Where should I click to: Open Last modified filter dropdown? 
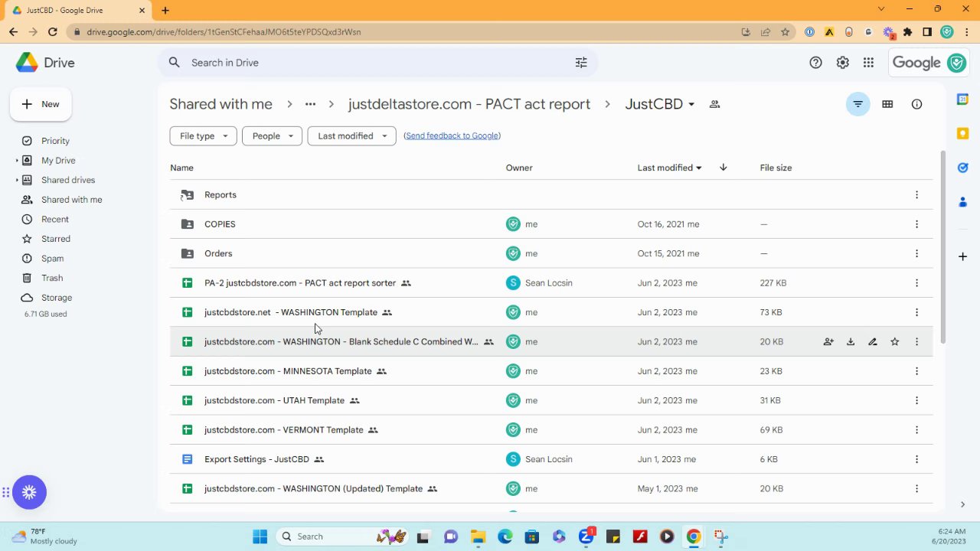click(351, 136)
